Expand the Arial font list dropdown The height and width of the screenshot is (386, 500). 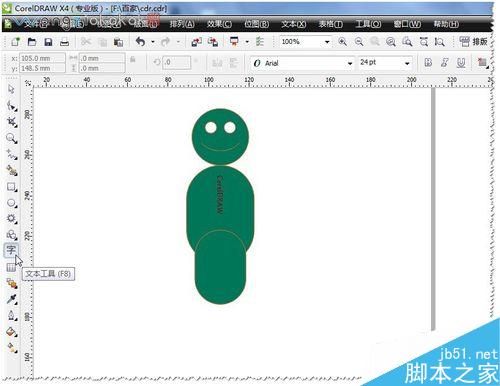350,63
